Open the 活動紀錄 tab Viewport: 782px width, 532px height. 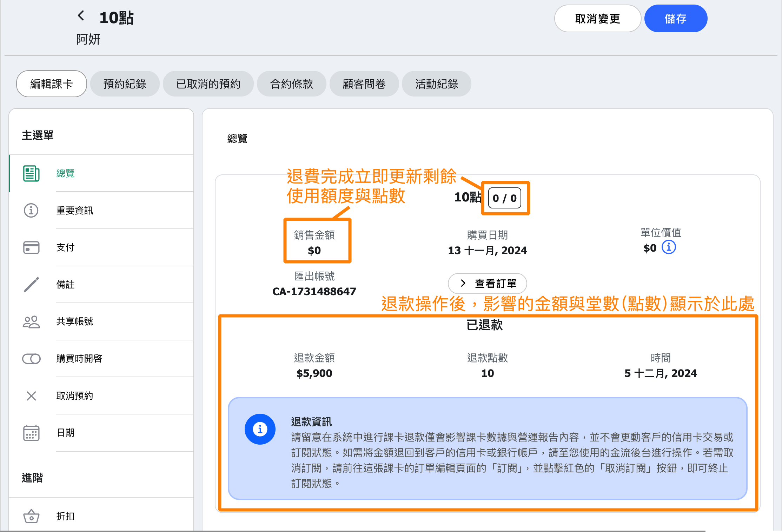click(436, 84)
